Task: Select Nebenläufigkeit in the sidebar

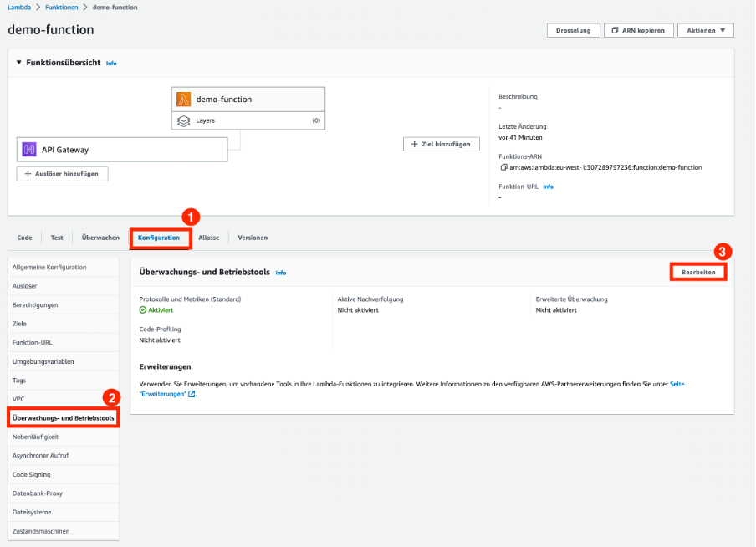Action: [64, 437]
